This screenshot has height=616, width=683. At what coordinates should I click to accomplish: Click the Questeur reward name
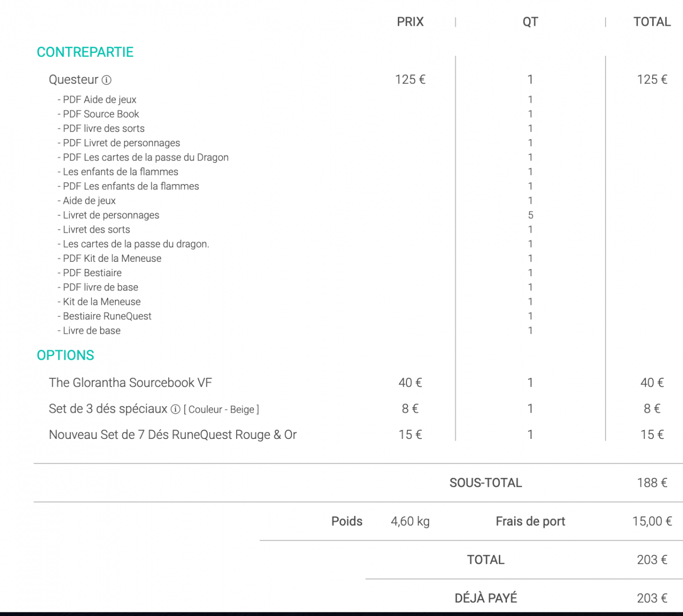(x=73, y=80)
